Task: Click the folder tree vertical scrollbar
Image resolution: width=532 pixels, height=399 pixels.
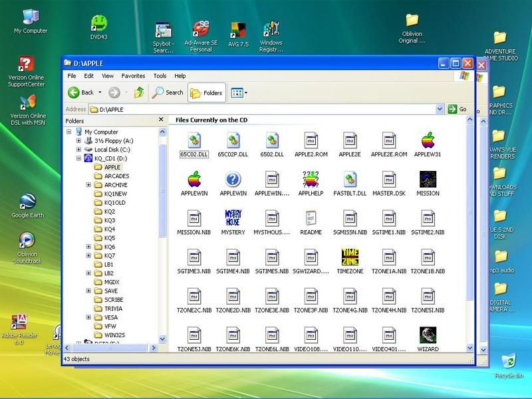Action: coord(162,190)
